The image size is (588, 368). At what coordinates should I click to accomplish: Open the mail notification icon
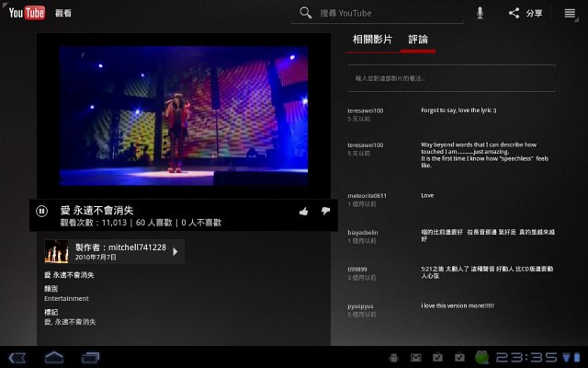point(416,358)
